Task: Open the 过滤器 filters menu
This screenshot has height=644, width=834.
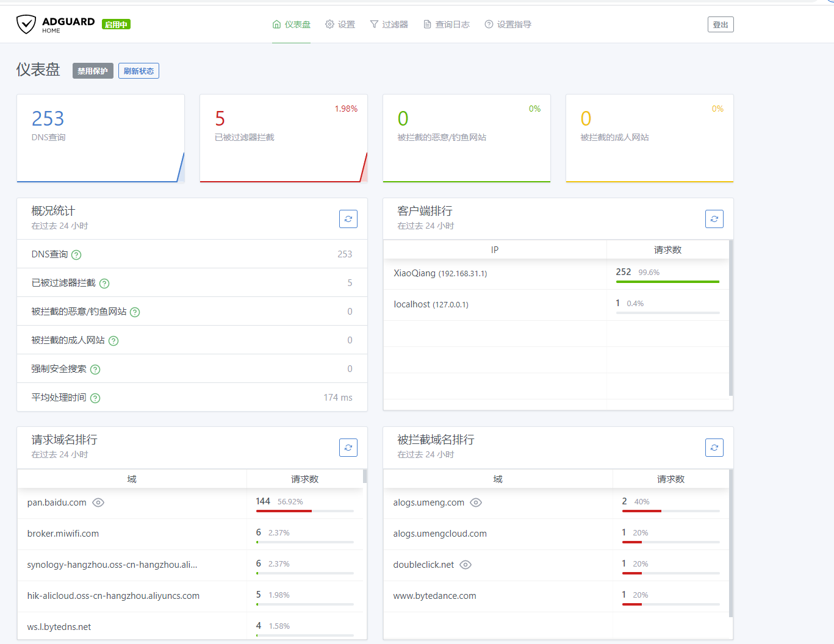Action: [389, 24]
